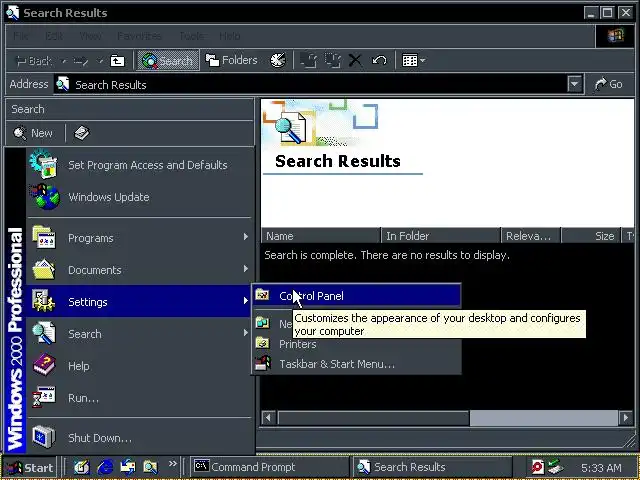Click the Search Results title bar icon
This screenshot has height=480, width=640.
click(x=12, y=12)
